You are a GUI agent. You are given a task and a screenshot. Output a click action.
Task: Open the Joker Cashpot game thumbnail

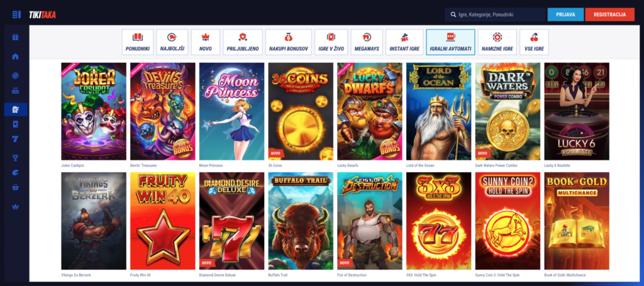point(94,111)
